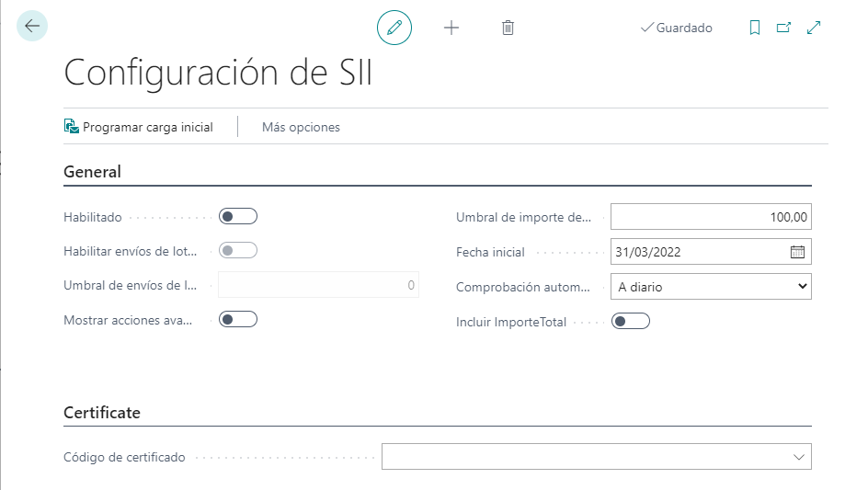Enable the Habilitado toggle
This screenshot has width=868, height=490.
pos(238,217)
